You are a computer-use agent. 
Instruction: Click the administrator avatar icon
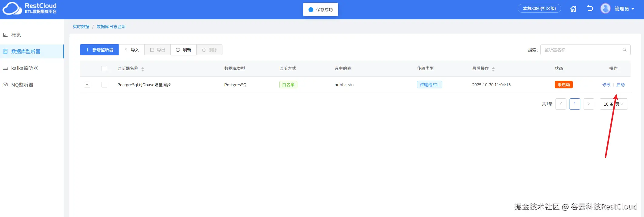(605, 8)
